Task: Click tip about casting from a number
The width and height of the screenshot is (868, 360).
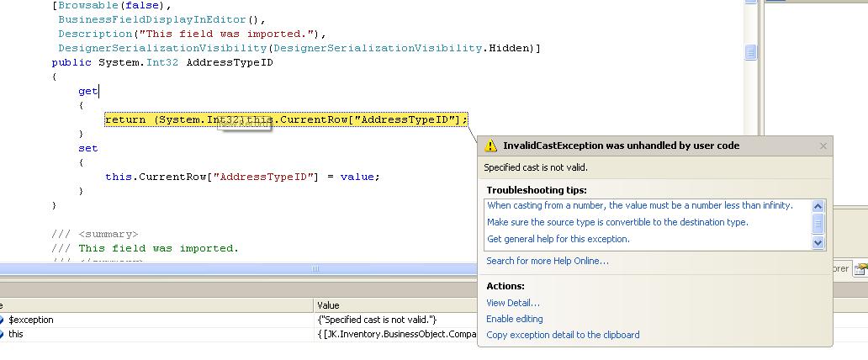Action: click(639, 205)
